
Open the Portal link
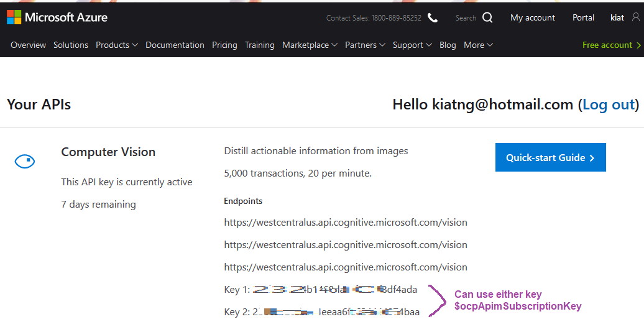[583, 17]
